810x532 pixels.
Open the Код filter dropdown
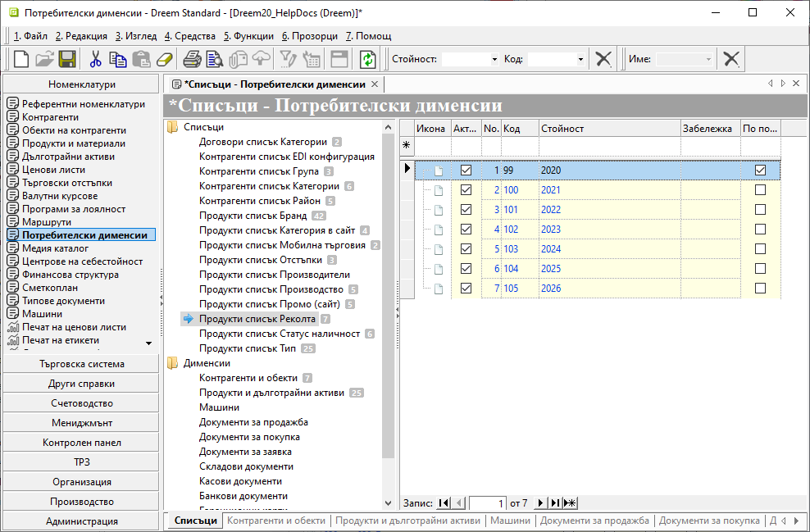[x=580, y=60]
